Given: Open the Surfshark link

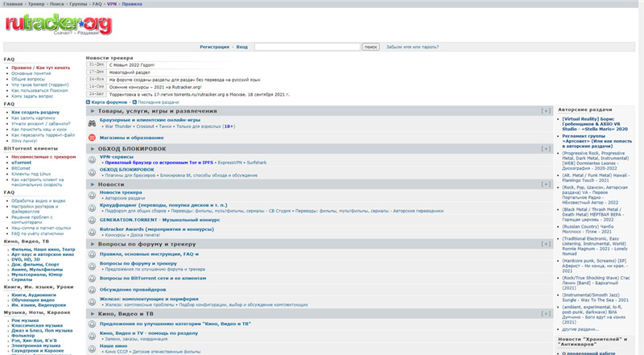Looking at the screenshot, I should [x=256, y=163].
